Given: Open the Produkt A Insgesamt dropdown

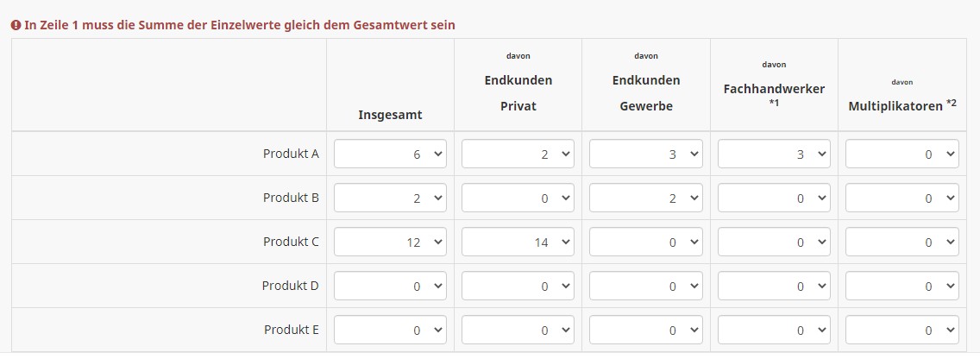Looking at the screenshot, I should coord(390,154).
